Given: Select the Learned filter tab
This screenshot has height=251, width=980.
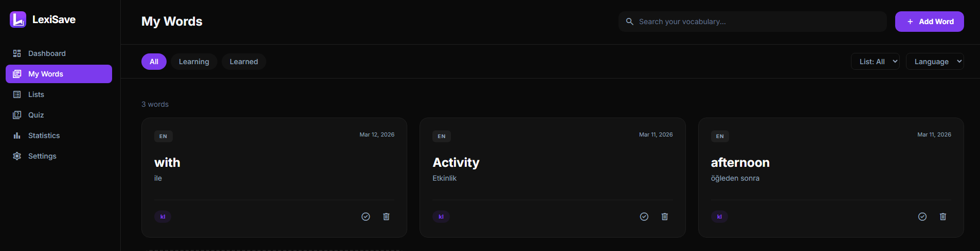Looking at the screenshot, I should (244, 62).
